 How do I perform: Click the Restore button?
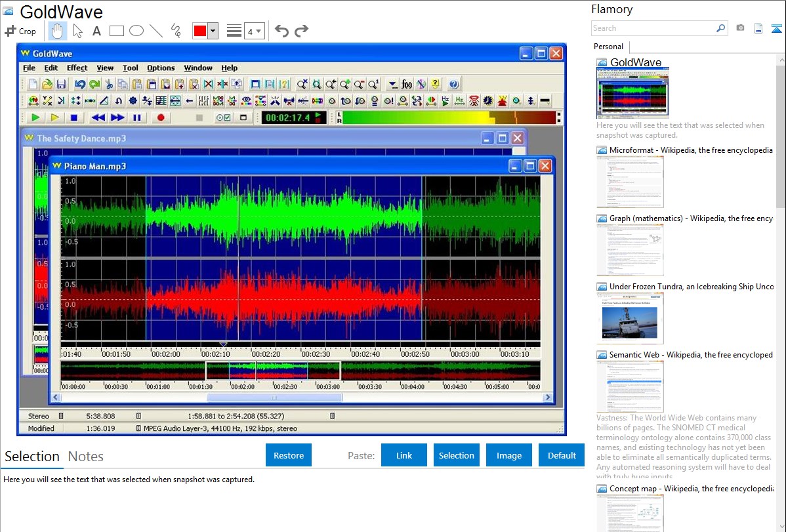point(289,455)
